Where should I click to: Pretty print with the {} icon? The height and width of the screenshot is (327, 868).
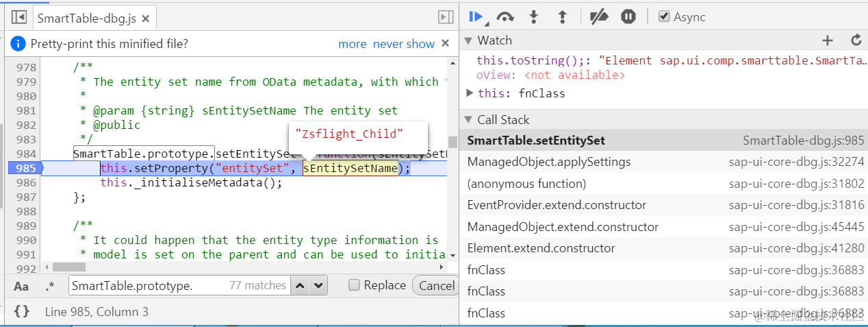22,312
